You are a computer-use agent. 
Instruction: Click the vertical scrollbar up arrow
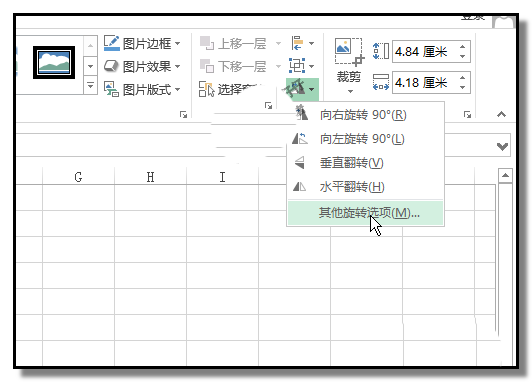click(x=505, y=175)
